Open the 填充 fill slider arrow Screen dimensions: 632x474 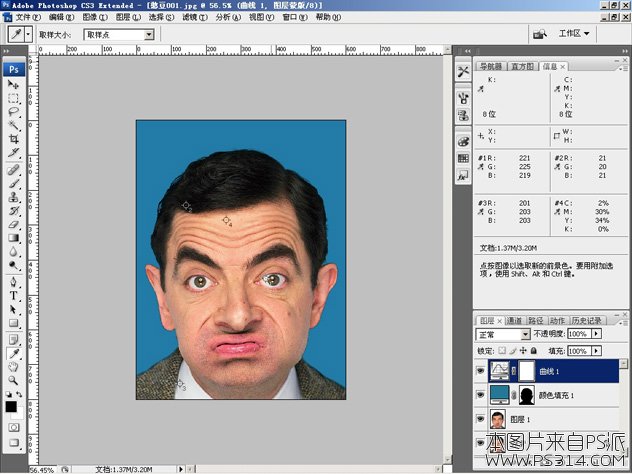[597, 351]
